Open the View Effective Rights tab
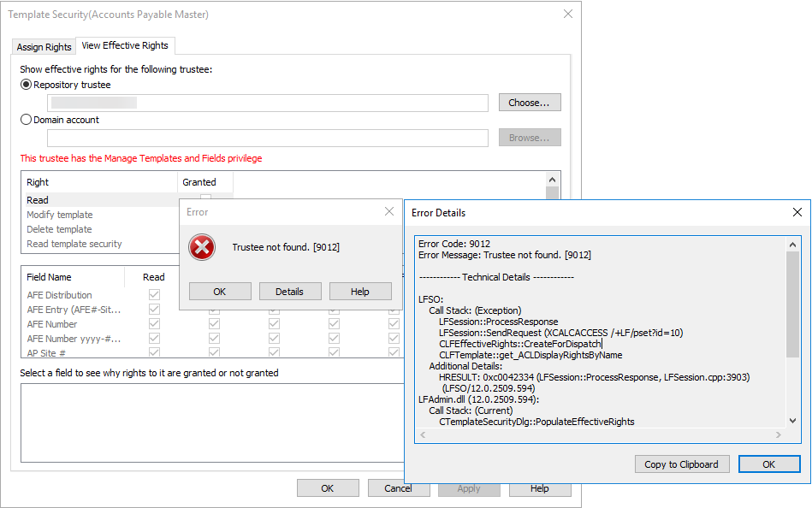 tap(125, 45)
